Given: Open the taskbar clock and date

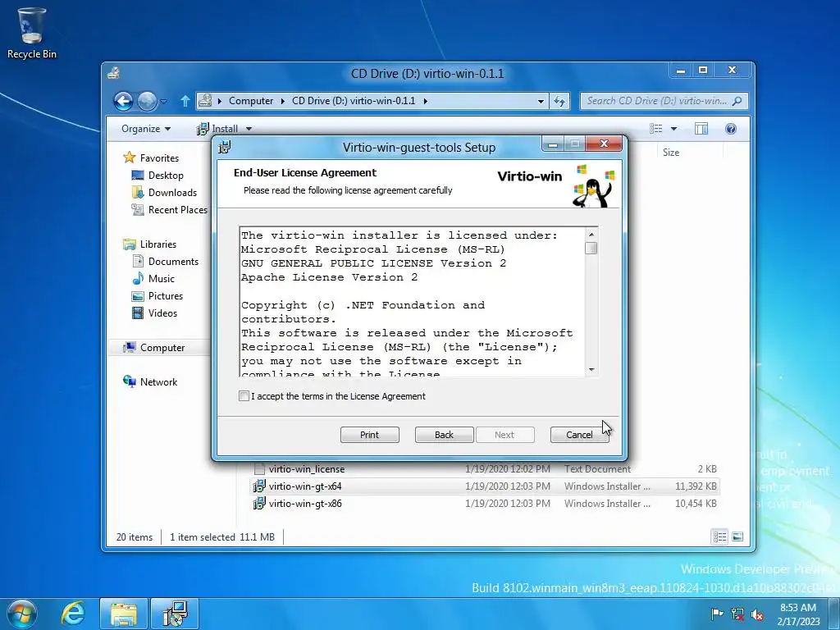Looking at the screenshot, I should tap(798, 614).
